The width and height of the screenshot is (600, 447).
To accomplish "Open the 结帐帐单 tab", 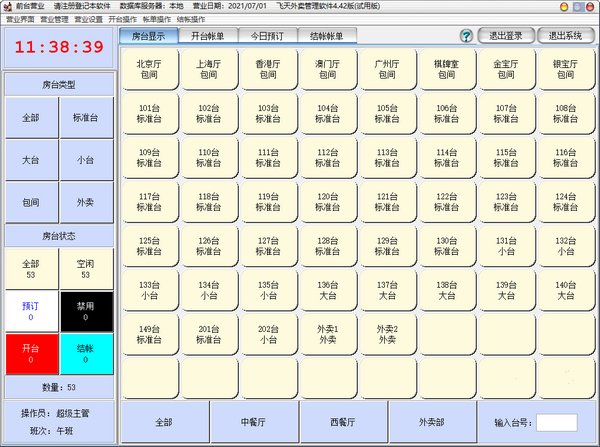I will (x=329, y=36).
